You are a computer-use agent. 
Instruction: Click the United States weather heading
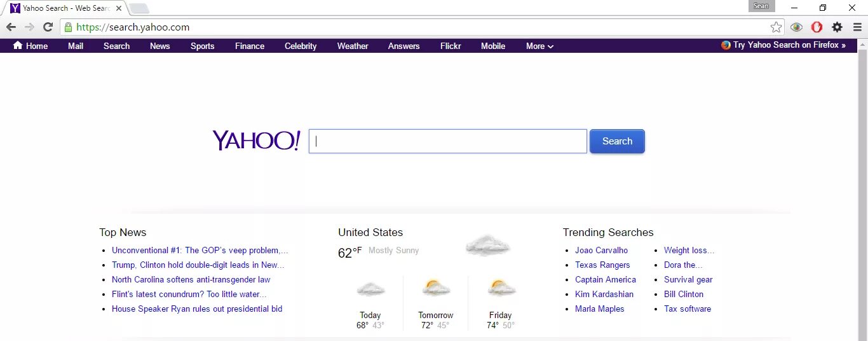tap(370, 232)
